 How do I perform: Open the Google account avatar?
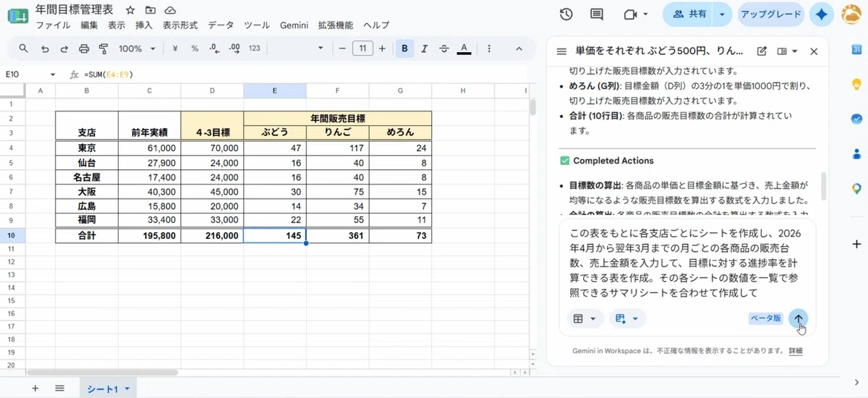click(x=851, y=14)
